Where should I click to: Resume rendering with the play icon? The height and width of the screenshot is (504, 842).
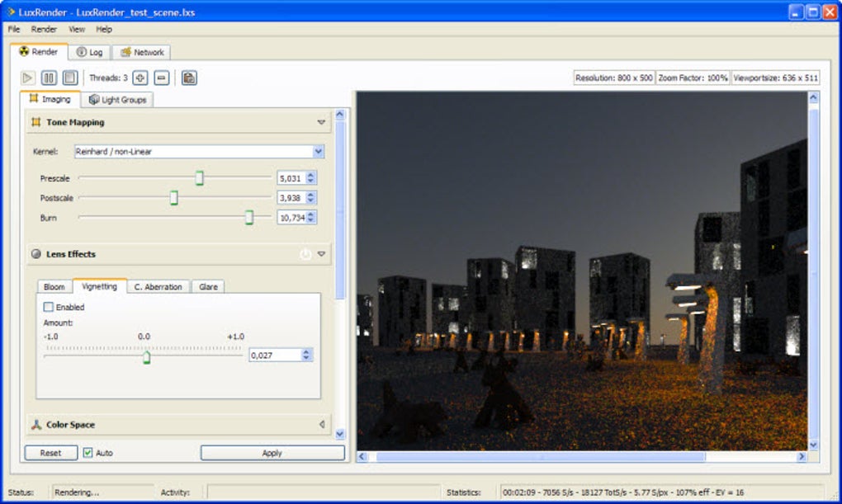(26, 77)
